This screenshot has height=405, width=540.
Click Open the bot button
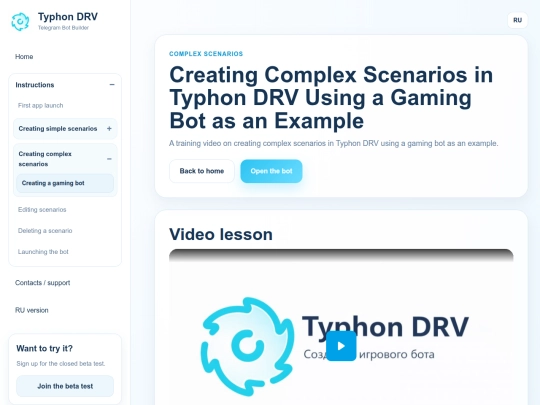point(271,171)
